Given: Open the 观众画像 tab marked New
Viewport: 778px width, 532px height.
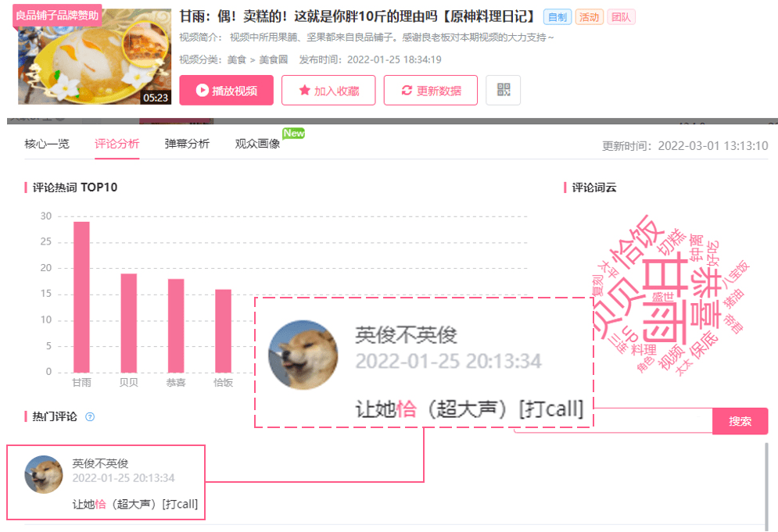Looking at the screenshot, I should 257,144.
